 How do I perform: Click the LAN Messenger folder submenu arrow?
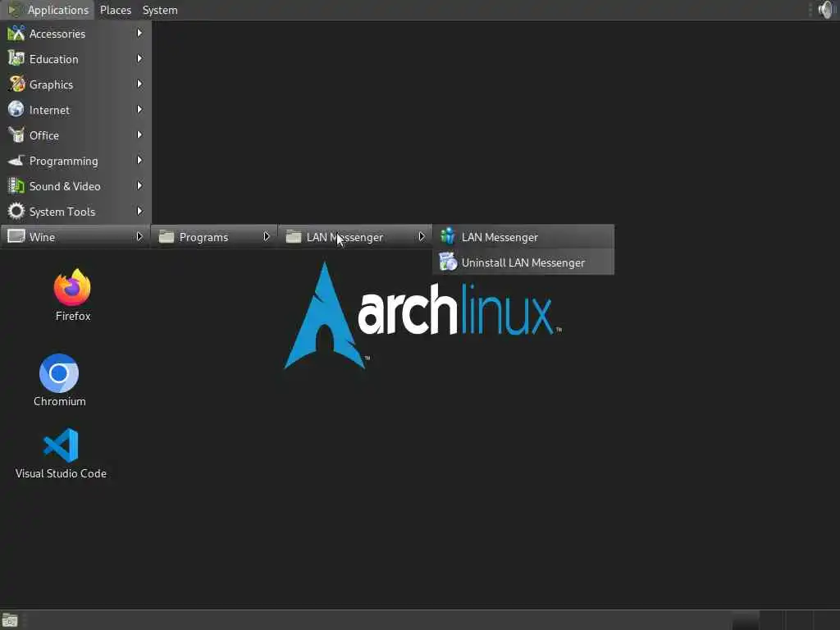(x=422, y=236)
